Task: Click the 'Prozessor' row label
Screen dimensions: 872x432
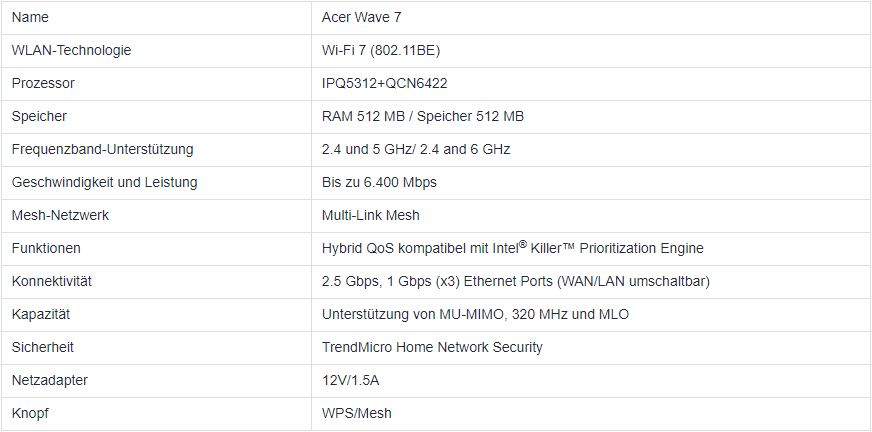Action: click(x=43, y=83)
